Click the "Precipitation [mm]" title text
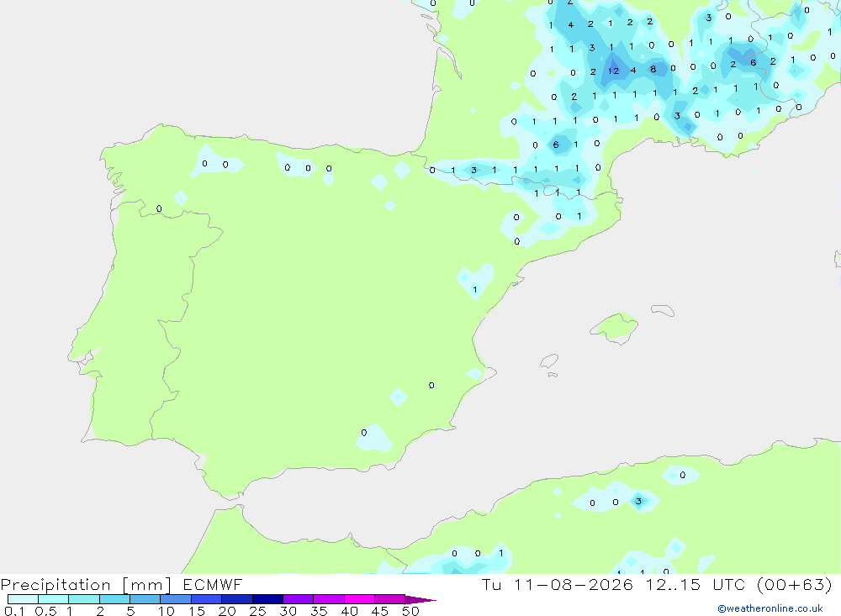 pos(86,584)
